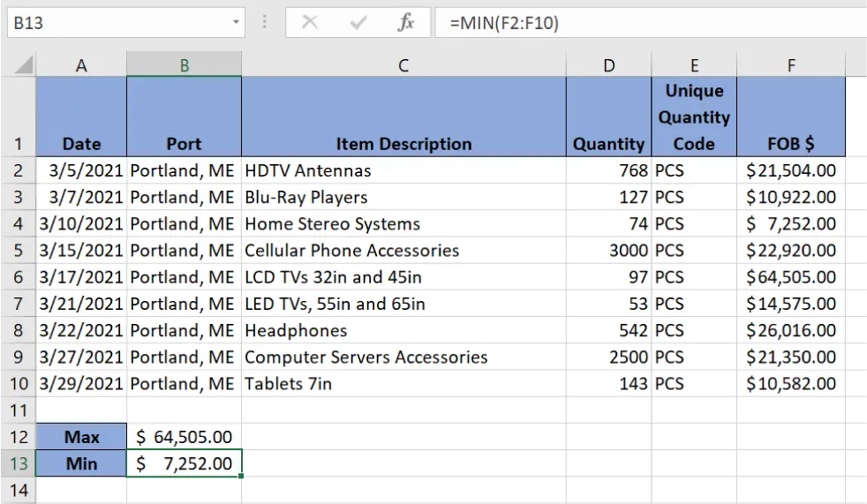Click the Min label cell
867x504 pixels.
pyautogui.click(x=81, y=463)
